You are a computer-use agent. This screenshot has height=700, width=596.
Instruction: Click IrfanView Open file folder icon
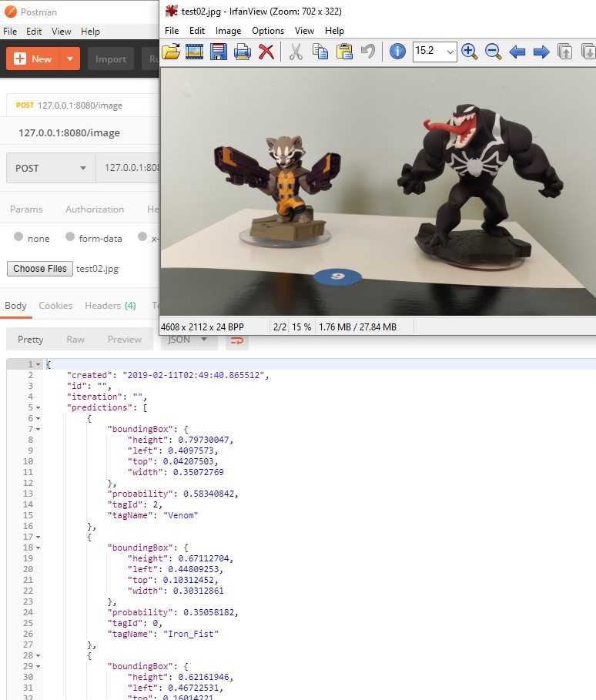click(x=171, y=52)
